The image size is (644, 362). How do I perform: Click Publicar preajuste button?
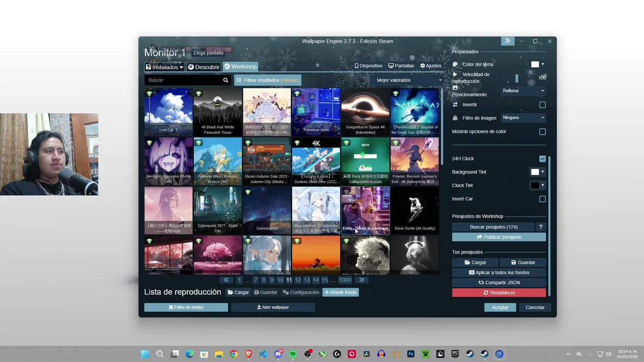tap(499, 237)
